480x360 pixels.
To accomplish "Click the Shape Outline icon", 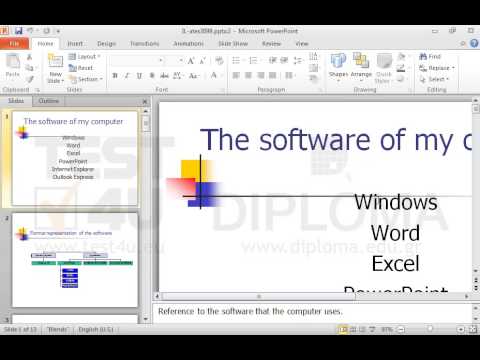I will click(x=402, y=68).
